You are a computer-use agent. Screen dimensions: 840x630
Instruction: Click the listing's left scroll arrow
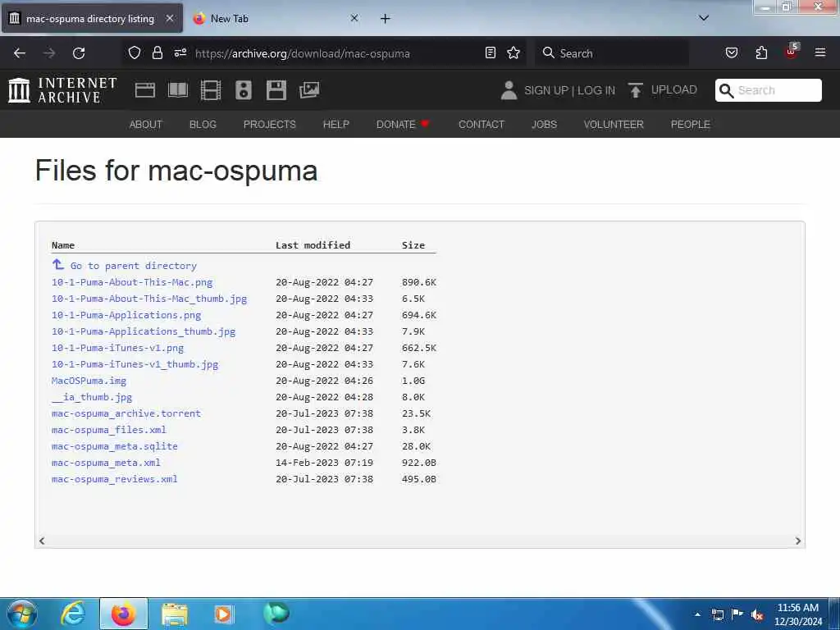pos(42,541)
